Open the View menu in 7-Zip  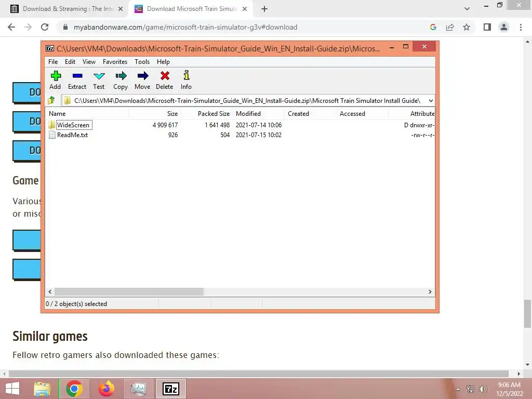click(x=89, y=62)
